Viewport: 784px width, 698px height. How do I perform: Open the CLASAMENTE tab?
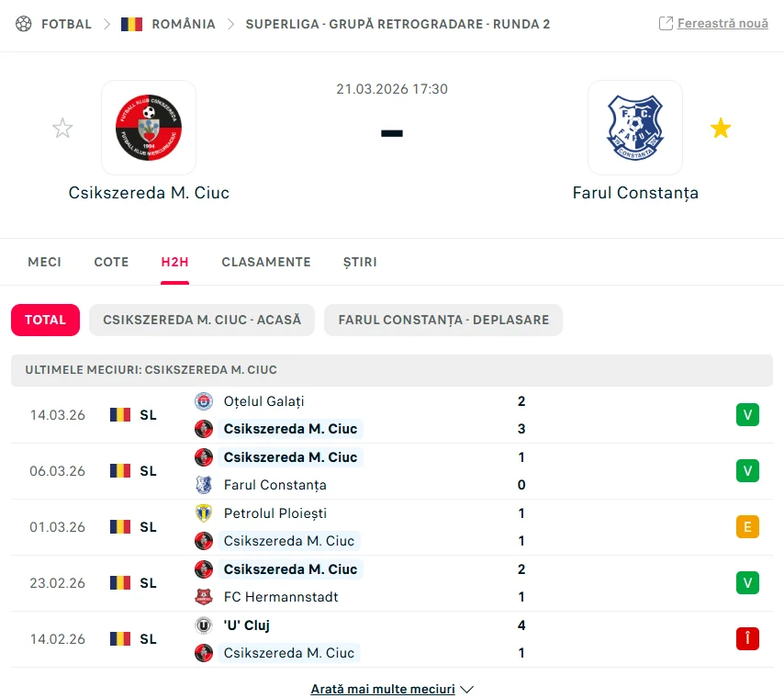click(266, 262)
